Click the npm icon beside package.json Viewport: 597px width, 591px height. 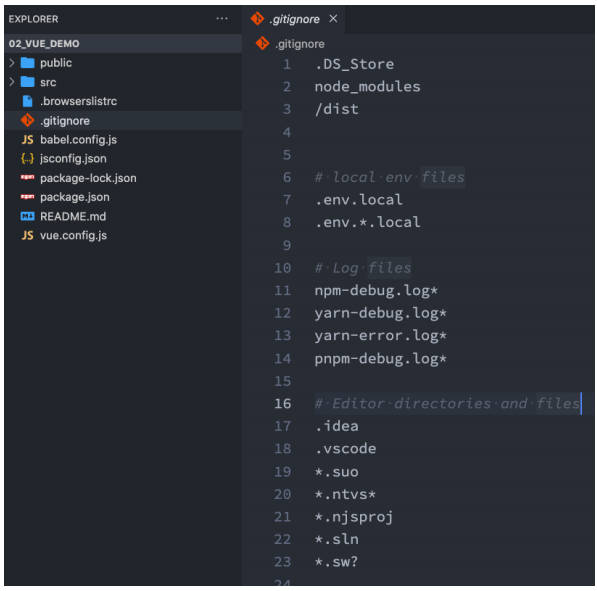point(27,197)
